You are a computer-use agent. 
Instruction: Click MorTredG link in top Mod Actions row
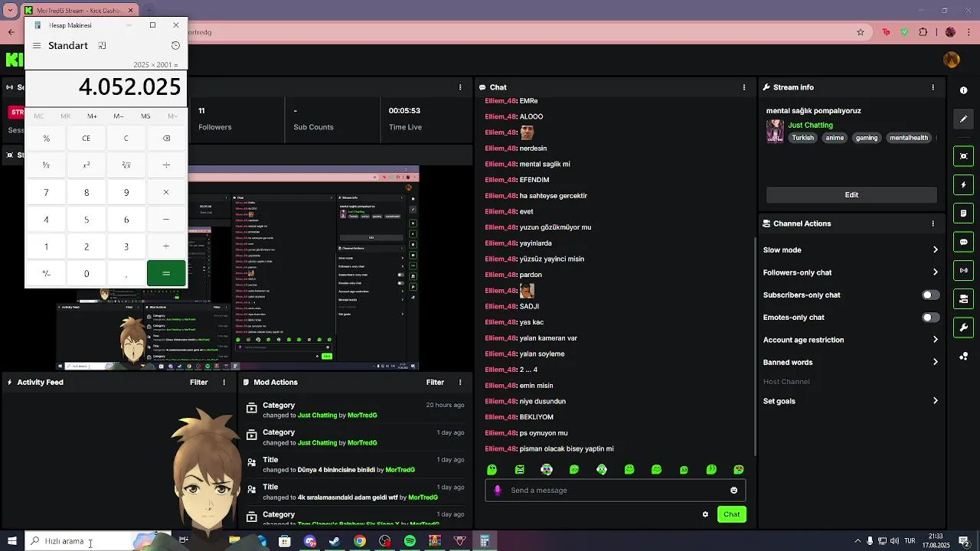[362, 416]
